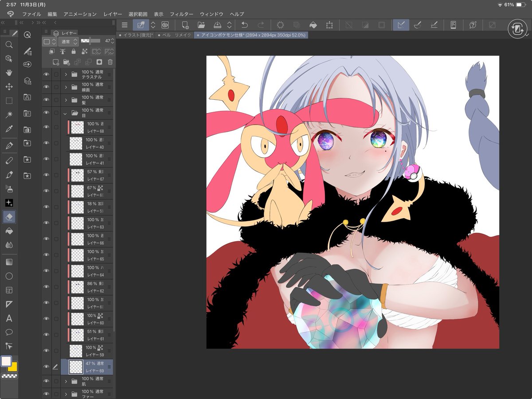
Task: Click the yellow sub drawing color swatch
Action: point(12,366)
